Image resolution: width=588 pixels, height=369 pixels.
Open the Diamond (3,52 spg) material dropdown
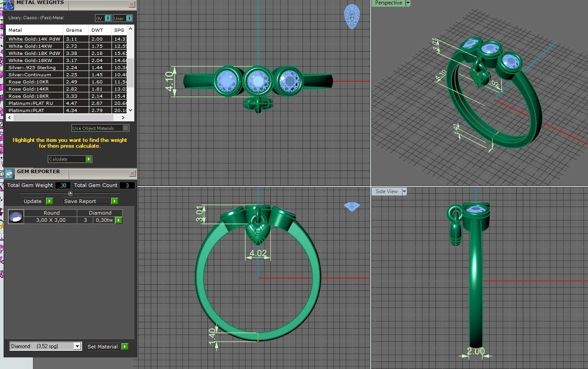tap(77, 346)
